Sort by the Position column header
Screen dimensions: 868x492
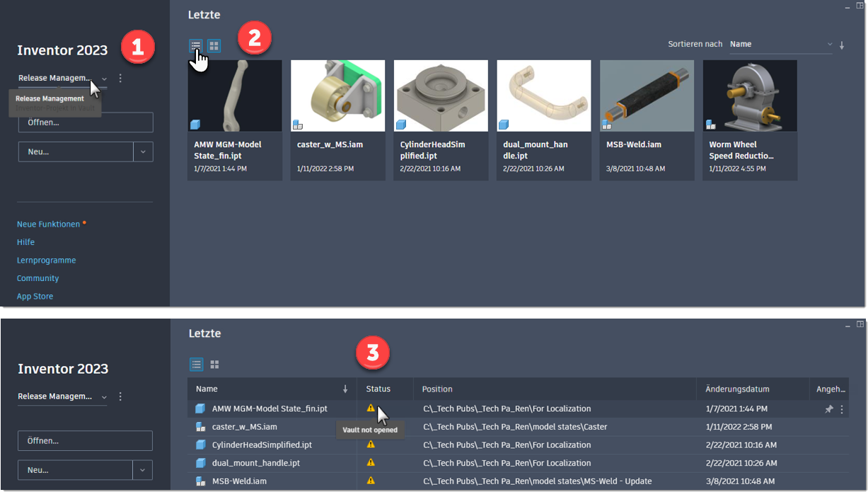(555, 389)
